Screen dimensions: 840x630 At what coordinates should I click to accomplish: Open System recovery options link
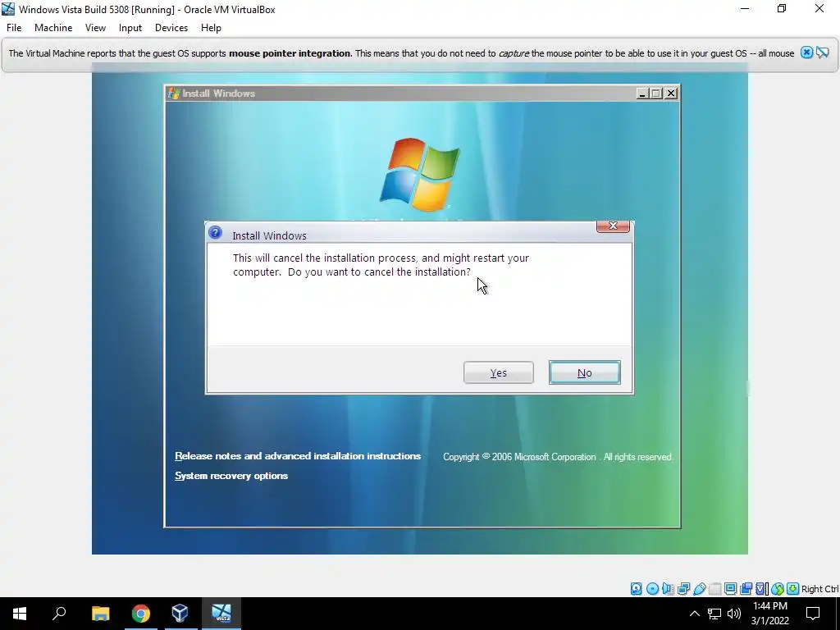click(231, 476)
